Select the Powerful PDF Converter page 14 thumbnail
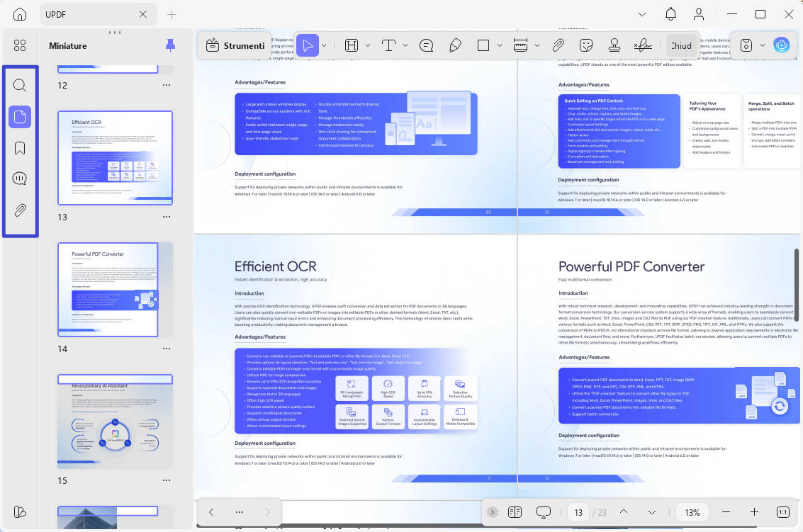Viewport: 803px width, 532px height. coord(116,289)
